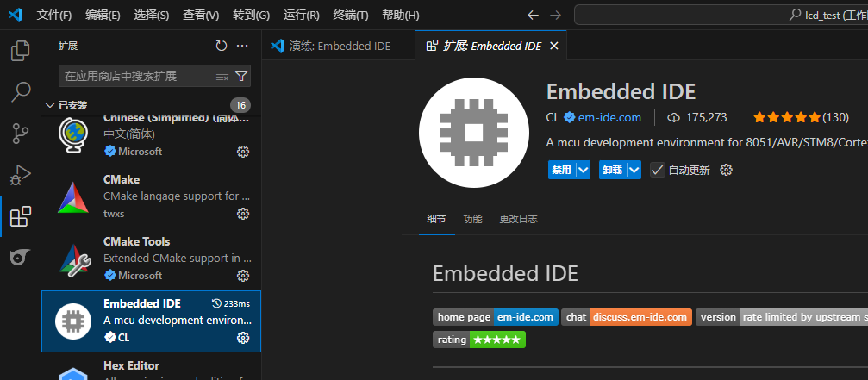Open the View menu
The image size is (868, 380).
click(x=201, y=15)
